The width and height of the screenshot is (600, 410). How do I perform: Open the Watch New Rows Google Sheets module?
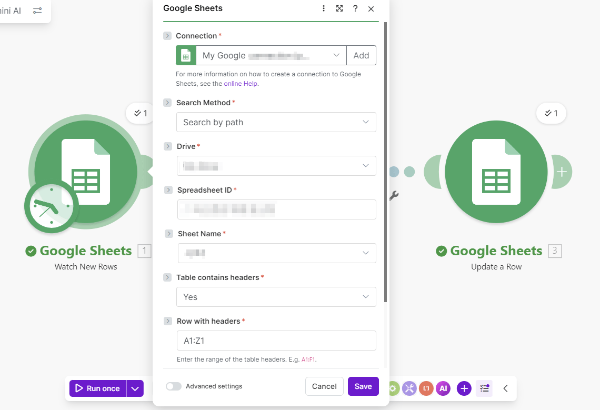[x=86, y=172]
